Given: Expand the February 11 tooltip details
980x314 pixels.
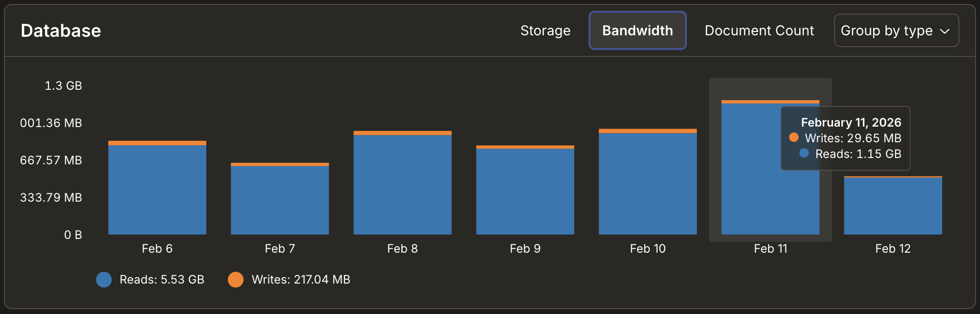Looking at the screenshot, I should click(x=851, y=122).
